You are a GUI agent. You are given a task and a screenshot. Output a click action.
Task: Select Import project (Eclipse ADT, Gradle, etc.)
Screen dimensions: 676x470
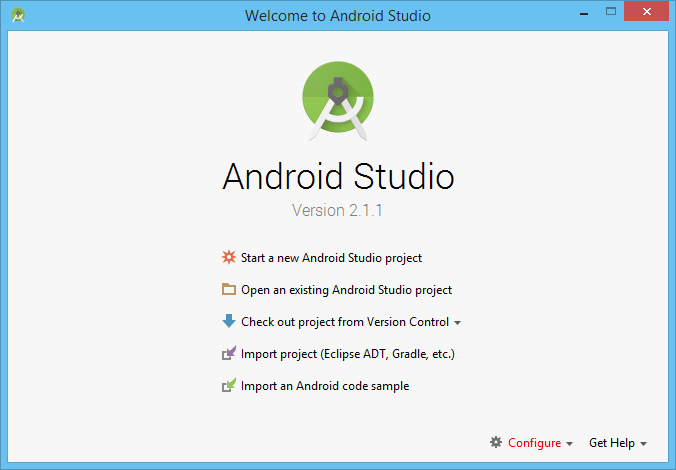tap(347, 354)
